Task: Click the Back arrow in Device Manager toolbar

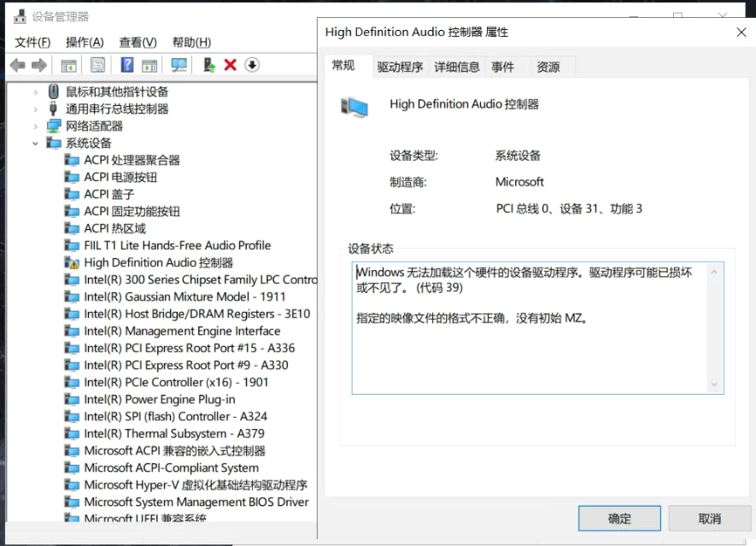Action: click(x=18, y=65)
